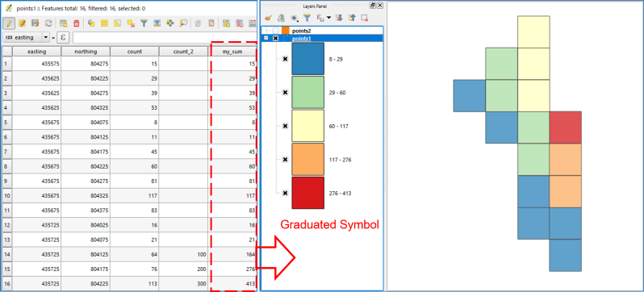
Task: Expand all layers icon
Action: coord(339,18)
